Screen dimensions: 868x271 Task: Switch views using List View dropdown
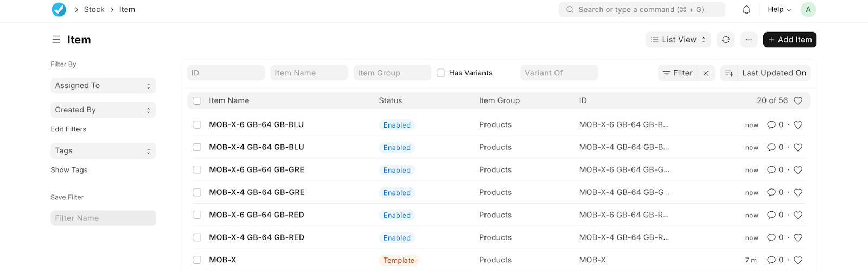(678, 40)
